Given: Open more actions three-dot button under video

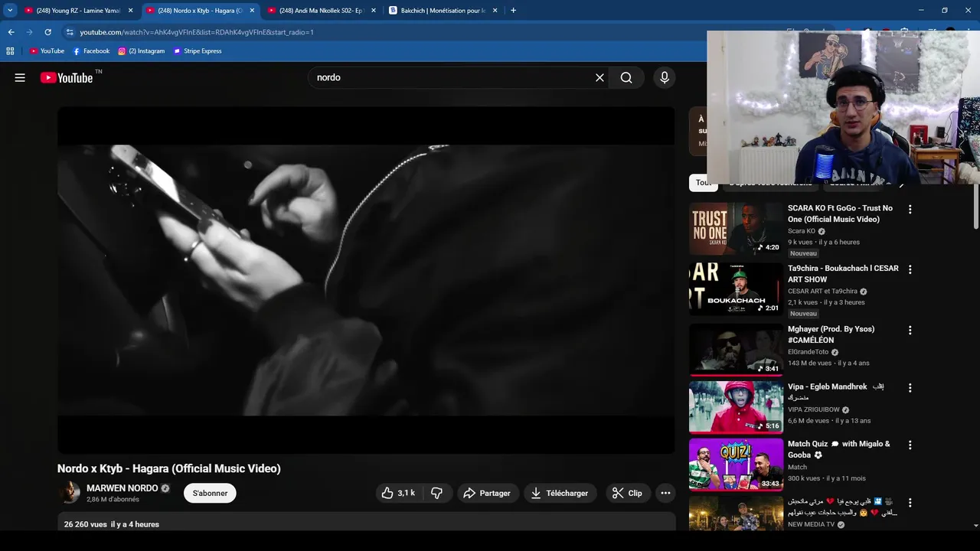Looking at the screenshot, I should [665, 494].
